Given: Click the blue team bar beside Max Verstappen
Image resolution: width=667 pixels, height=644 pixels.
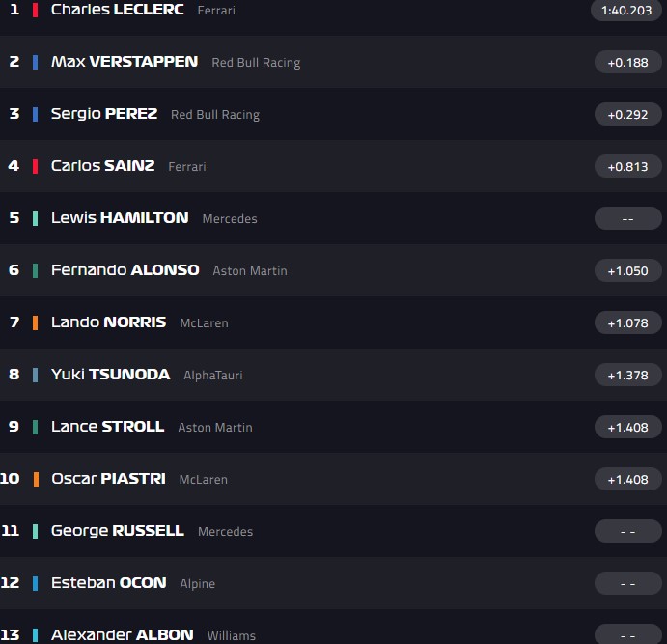Looking at the screenshot, I should pos(36,62).
